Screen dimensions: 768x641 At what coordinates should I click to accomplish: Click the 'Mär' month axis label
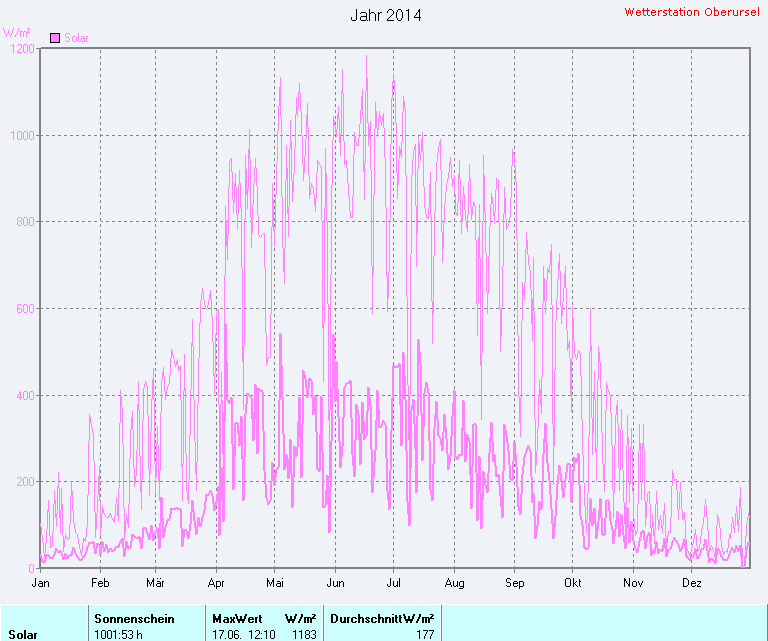pyautogui.click(x=155, y=583)
